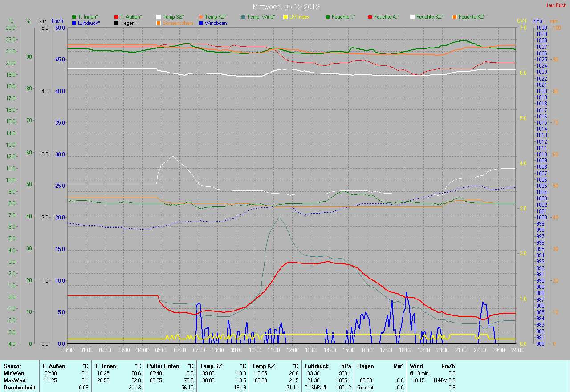The width and height of the screenshot is (570, 392).
Task: Click the "Windböen" legend label text
Action: tap(216, 23)
